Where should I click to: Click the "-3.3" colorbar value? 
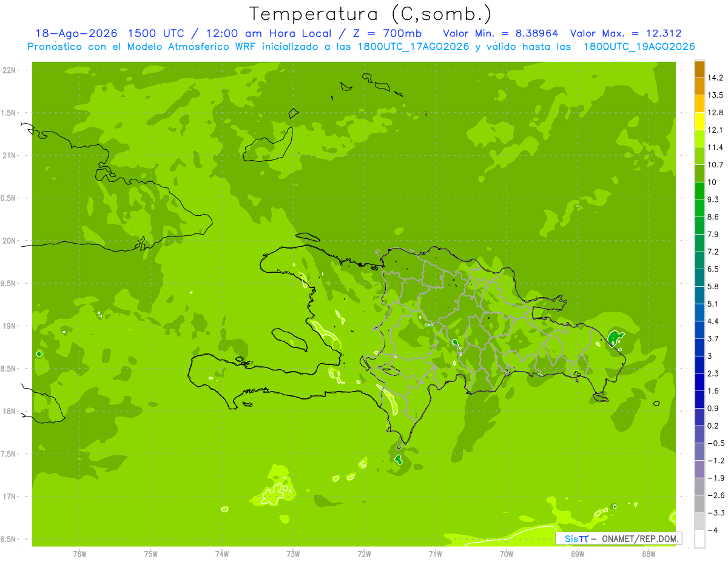[716, 513]
